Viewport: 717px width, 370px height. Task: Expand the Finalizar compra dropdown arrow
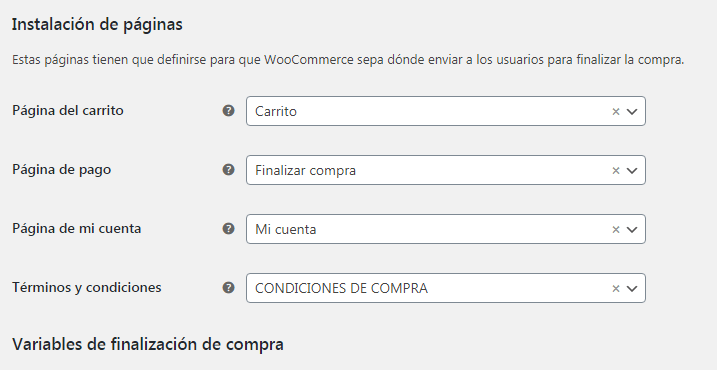[x=632, y=170]
